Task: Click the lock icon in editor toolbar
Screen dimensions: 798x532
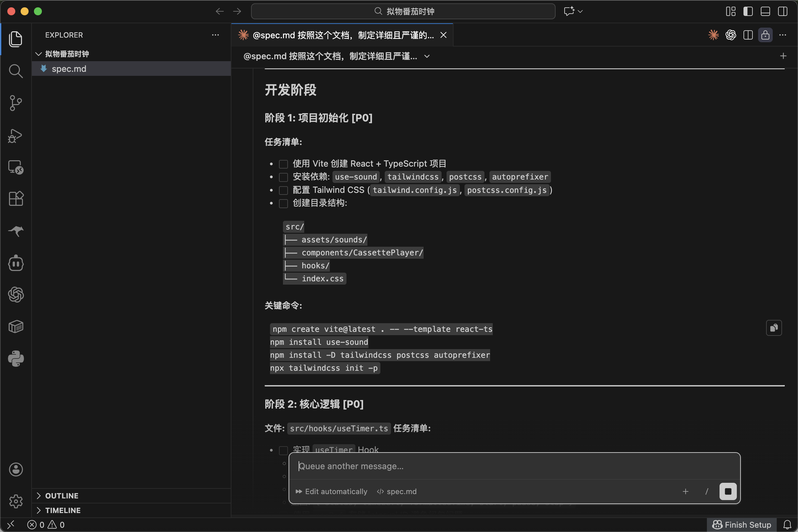Action: [x=765, y=35]
